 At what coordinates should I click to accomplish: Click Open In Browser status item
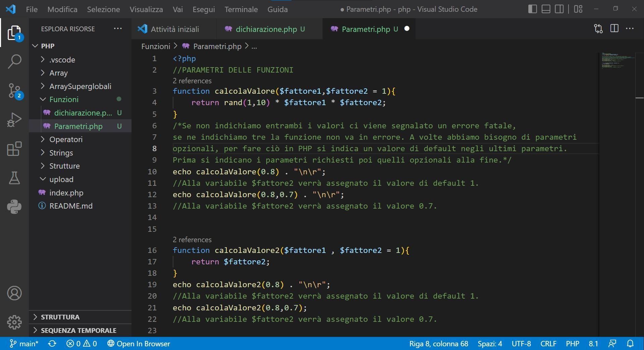coord(139,344)
